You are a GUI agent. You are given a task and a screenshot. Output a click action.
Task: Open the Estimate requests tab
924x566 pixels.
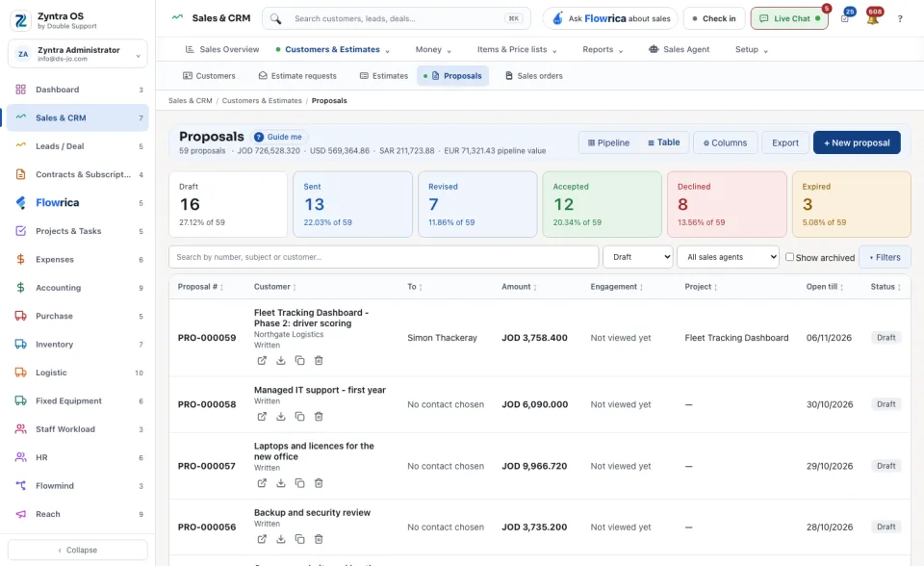(x=297, y=76)
